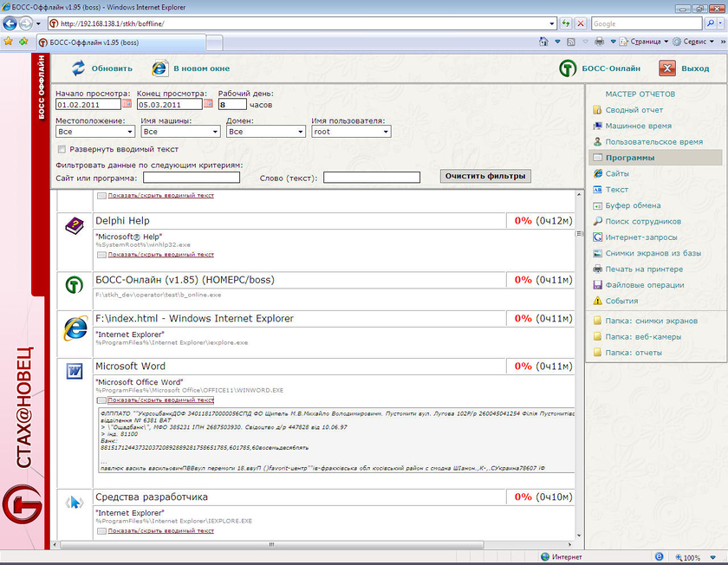Click the Microsoft Word program icon
Viewport: 728px width, 565px height.
[x=75, y=372]
